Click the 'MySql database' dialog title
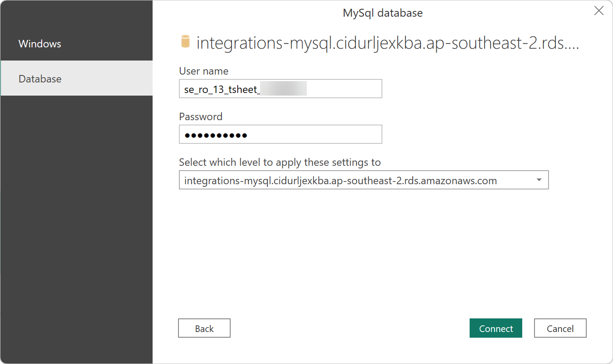613x364 pixels. (383, 13)
